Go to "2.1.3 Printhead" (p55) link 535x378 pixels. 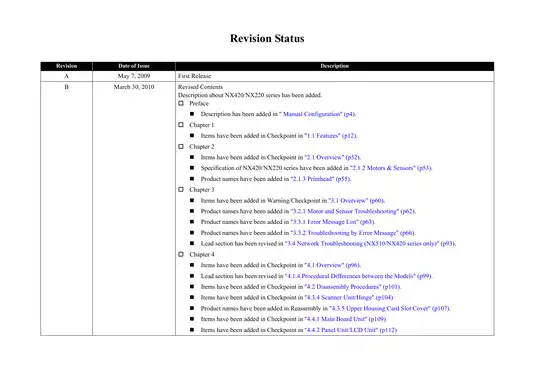pos(320,179)
